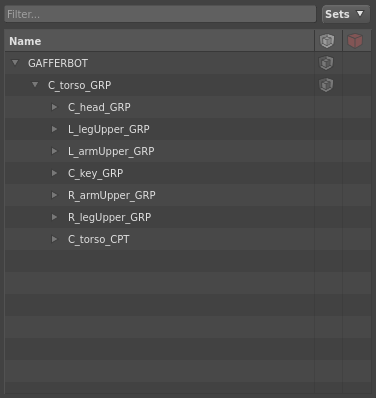The image size is (376, 398).
Task: Expand the R_legUpper_GRP arrow
Action: (54, 217)
